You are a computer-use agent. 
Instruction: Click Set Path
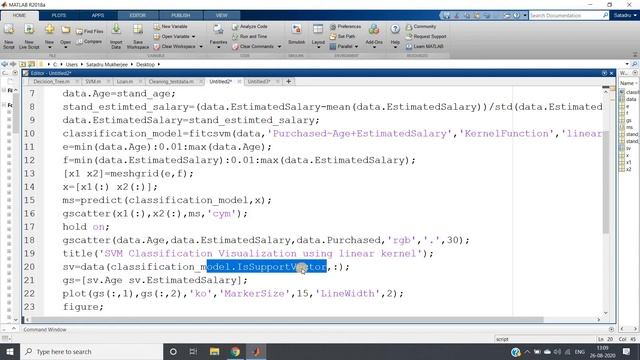pos(342,36)
